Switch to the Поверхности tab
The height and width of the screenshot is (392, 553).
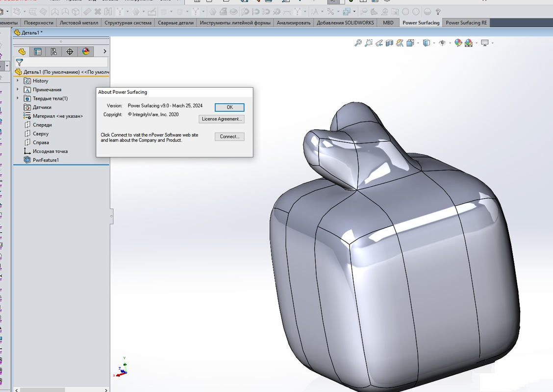point(39,23)
